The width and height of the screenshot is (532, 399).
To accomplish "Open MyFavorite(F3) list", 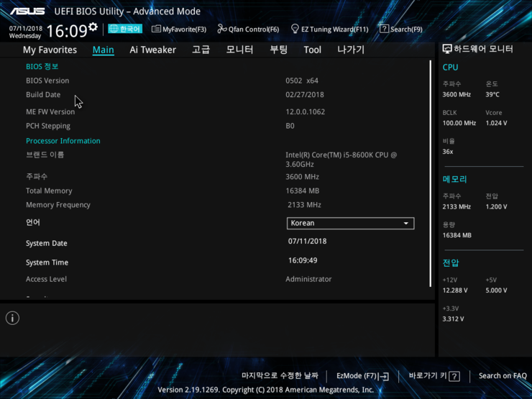I will coord(179,29).
